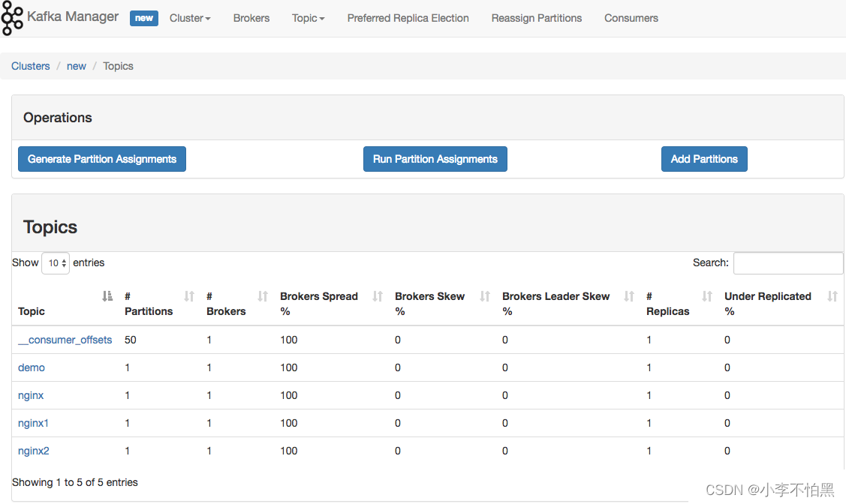
Task: Click the Topics panel heading
Action: (50, 227)
